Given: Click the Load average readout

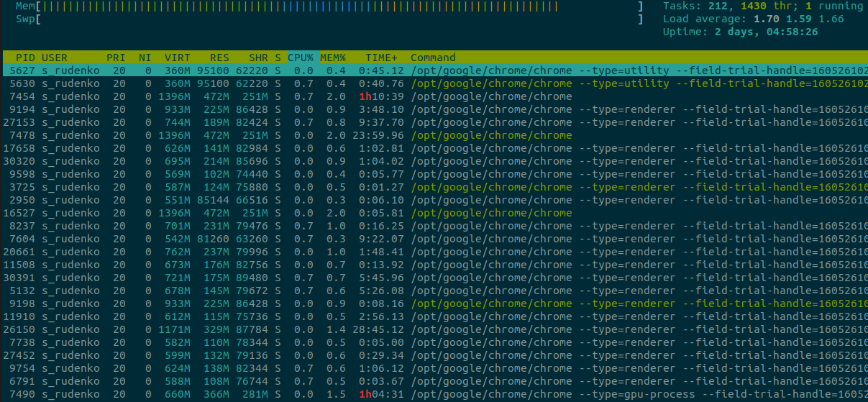Looking at the screenshot, I should (753, 19).
